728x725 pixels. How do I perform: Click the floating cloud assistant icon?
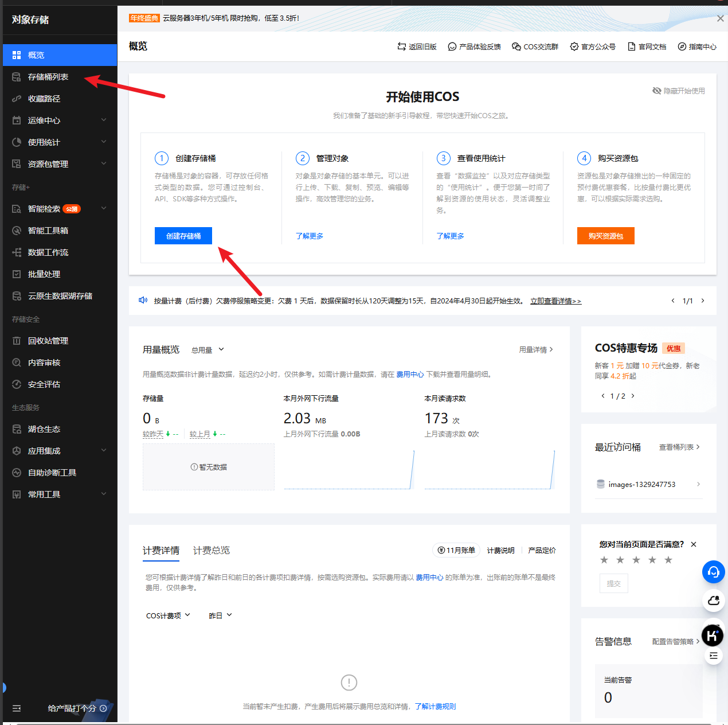(714, 601)
